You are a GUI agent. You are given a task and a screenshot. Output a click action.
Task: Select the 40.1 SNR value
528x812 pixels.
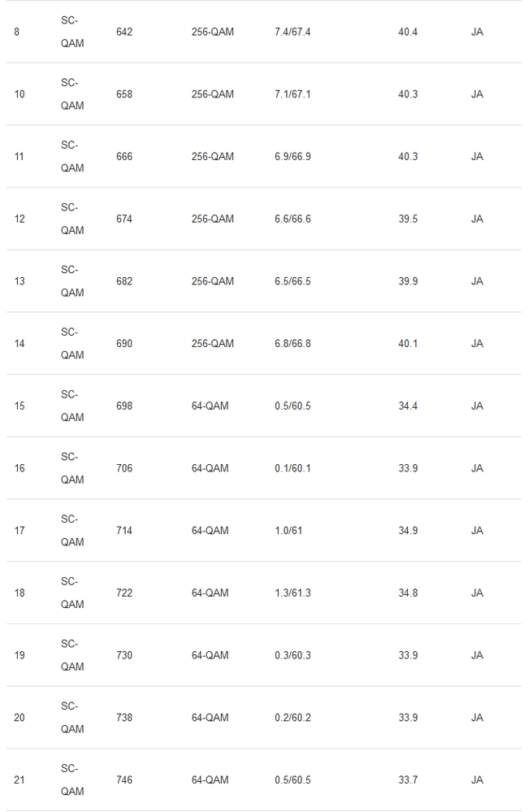point(408,344)
